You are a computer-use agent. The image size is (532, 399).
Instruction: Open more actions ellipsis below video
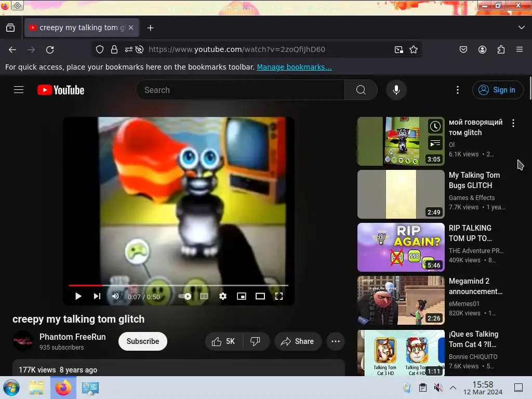(x=336, y=341)
